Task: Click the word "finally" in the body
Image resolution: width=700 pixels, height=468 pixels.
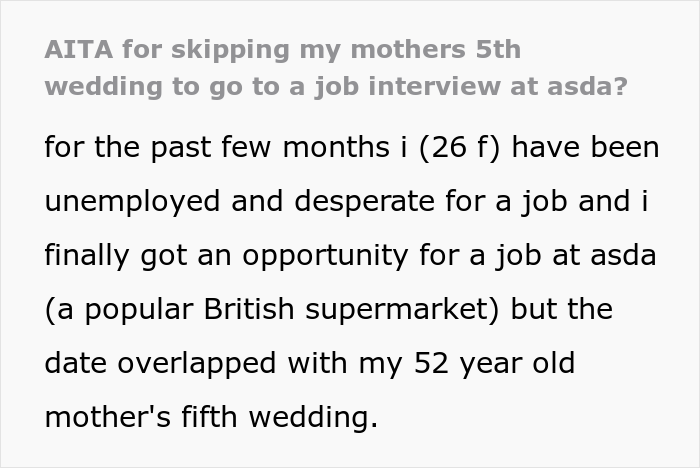Action: coord(90,255)
